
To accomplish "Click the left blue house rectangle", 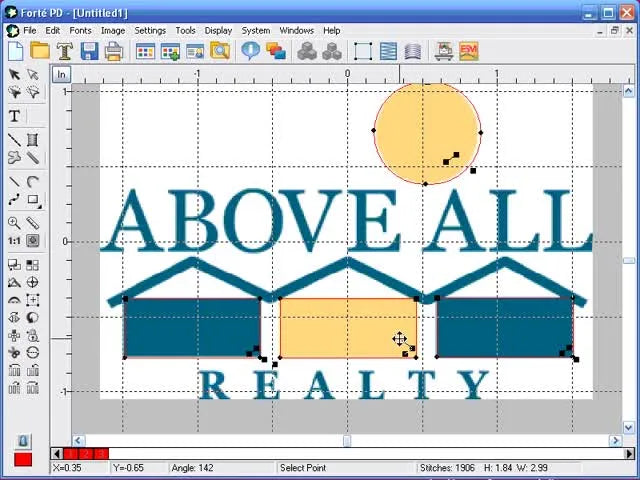I will coord(192,328).
